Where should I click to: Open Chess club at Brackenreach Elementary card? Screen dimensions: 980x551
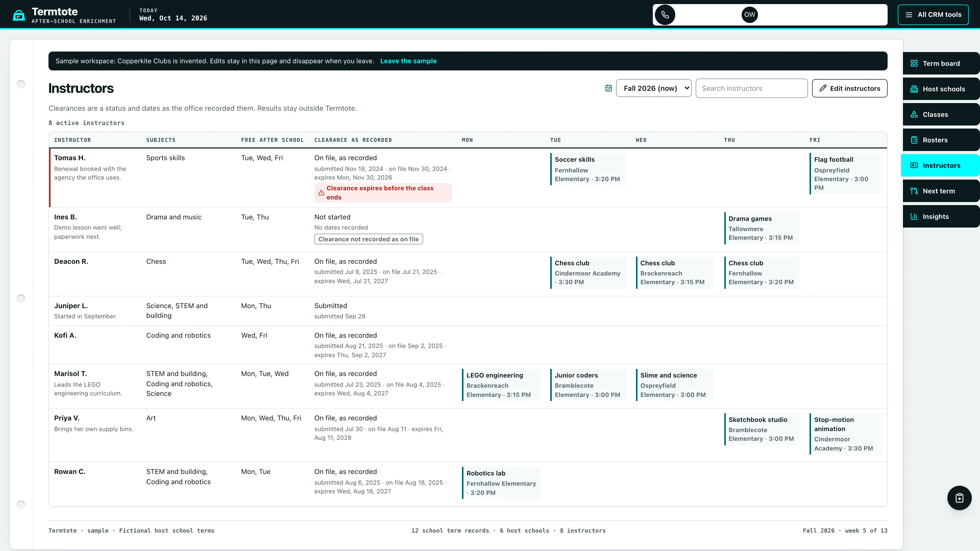pos(675,273)
